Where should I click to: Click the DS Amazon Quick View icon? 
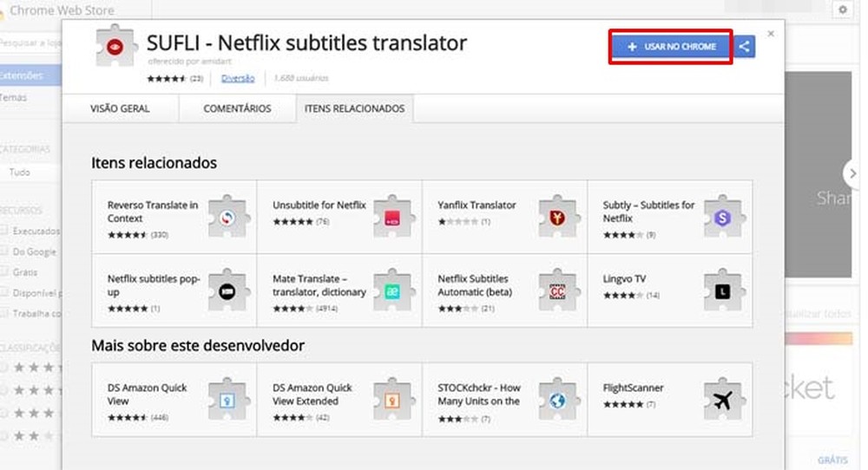[x=228, y=400]
